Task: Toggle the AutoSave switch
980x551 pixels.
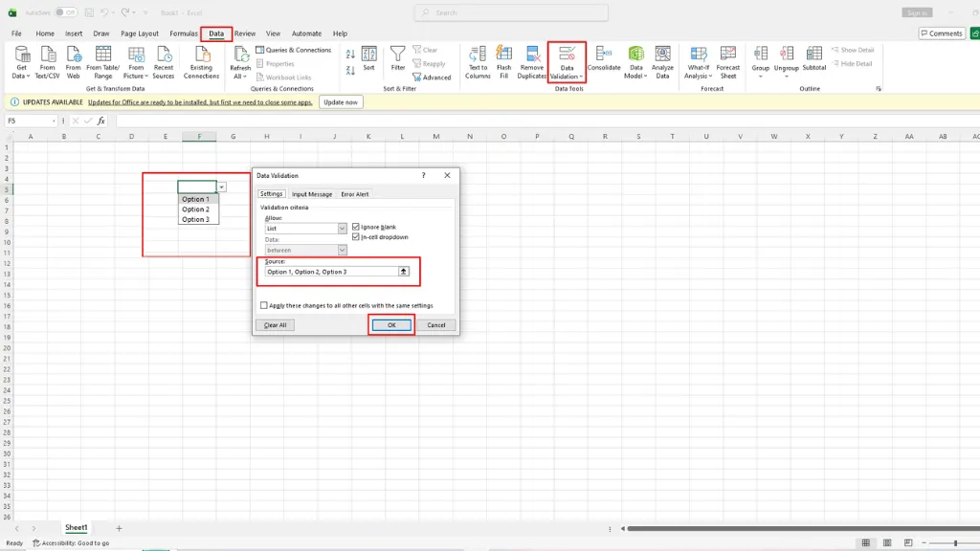Action: pyautogui.click(x=66, y=12)
